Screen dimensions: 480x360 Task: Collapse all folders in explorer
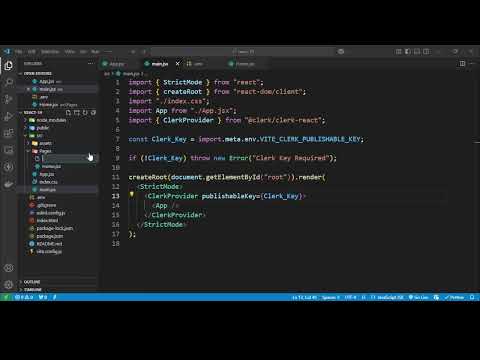pyautogui.click(x=93, y=113)
